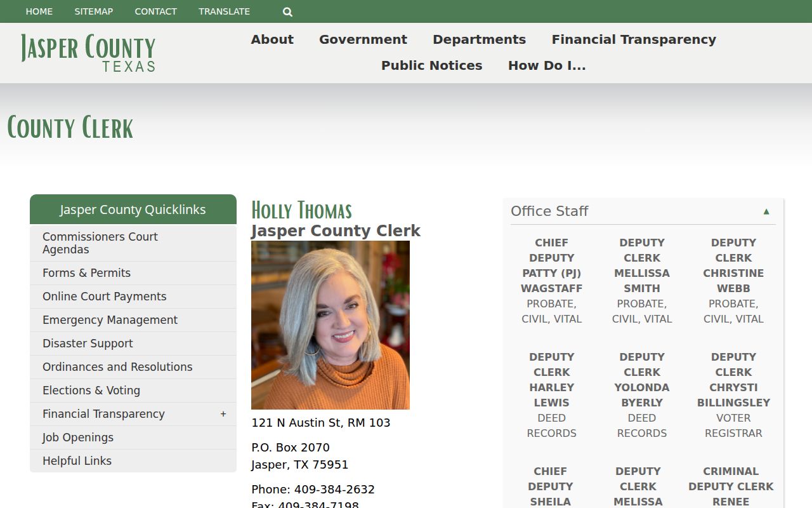
Task: Open Disaster Support quicklink
Action: pos(133,344)
